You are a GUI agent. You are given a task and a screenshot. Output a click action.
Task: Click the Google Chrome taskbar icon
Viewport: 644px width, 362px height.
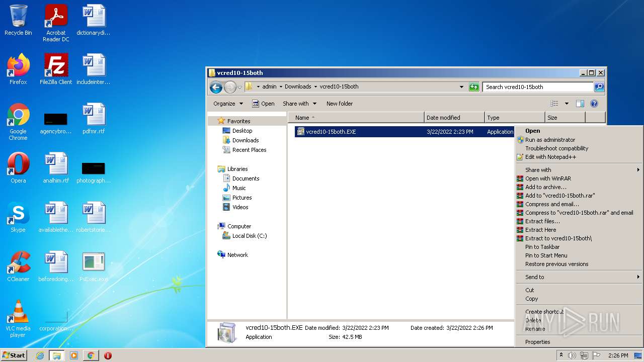91,355
